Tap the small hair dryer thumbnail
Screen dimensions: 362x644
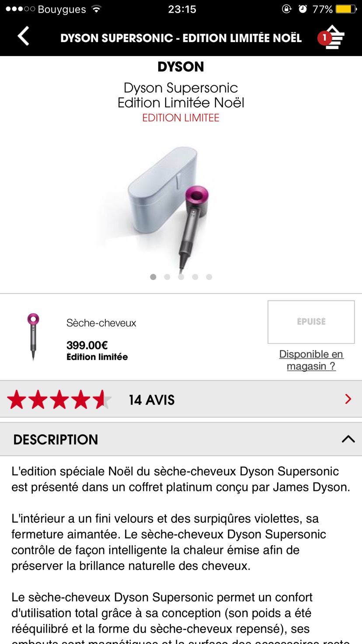[33, 336]
